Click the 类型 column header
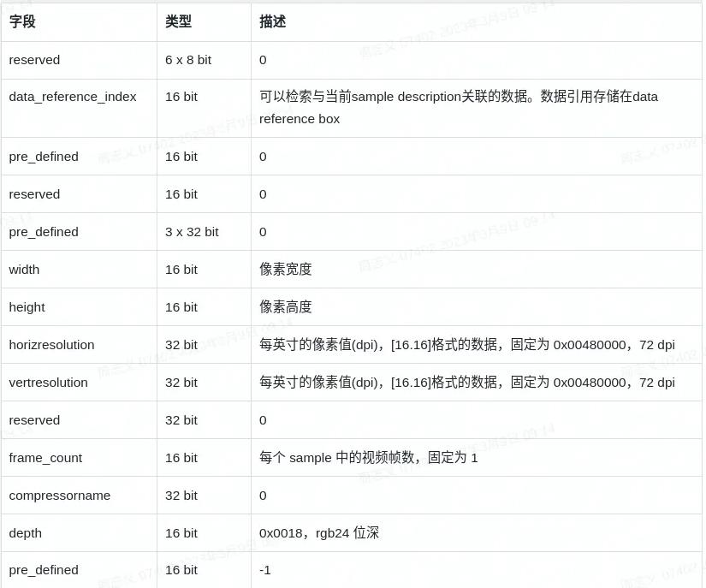 click(179, 22)
